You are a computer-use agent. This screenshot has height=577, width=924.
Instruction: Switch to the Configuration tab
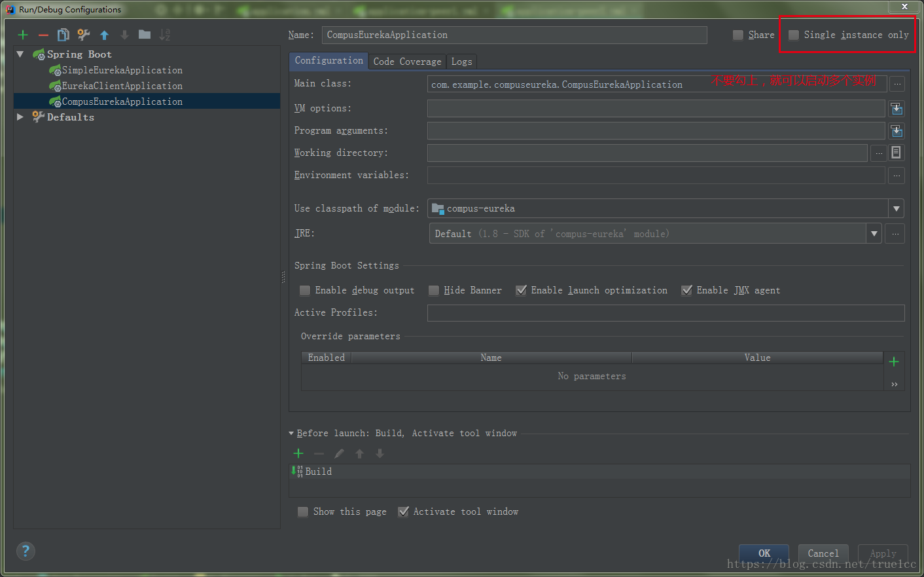click(329, 60)
